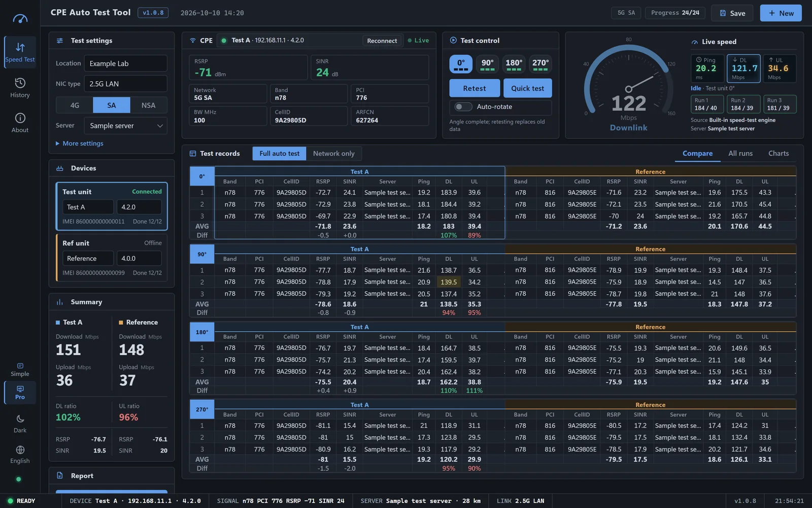This screenshot has height=508, width=812.
Task: Select the 180° angle button
Action: [x=514, y=65]
